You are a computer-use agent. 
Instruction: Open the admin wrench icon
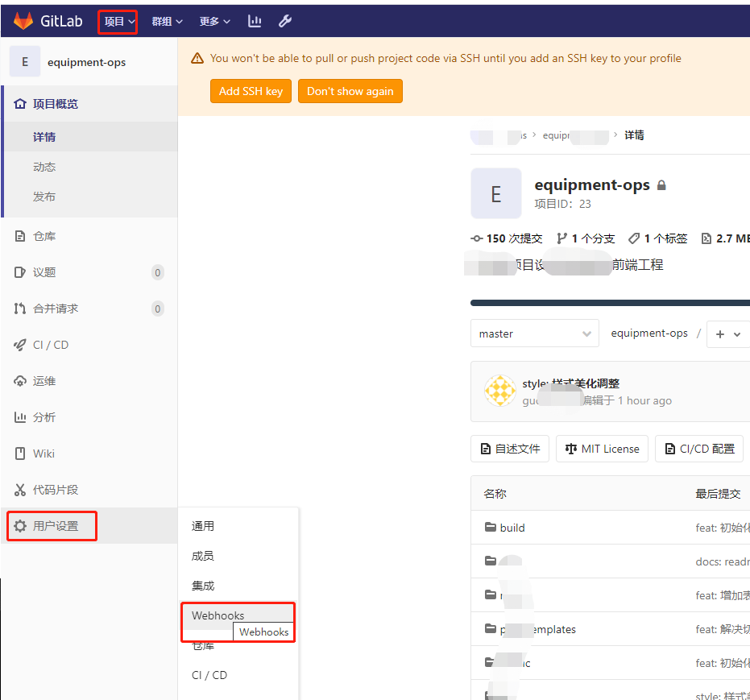tap(285, 20)
